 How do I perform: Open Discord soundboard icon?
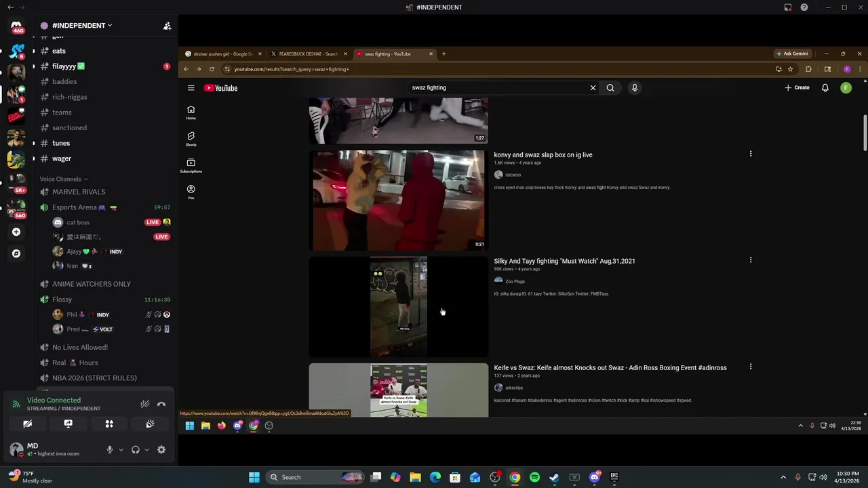tap(150, 424)
